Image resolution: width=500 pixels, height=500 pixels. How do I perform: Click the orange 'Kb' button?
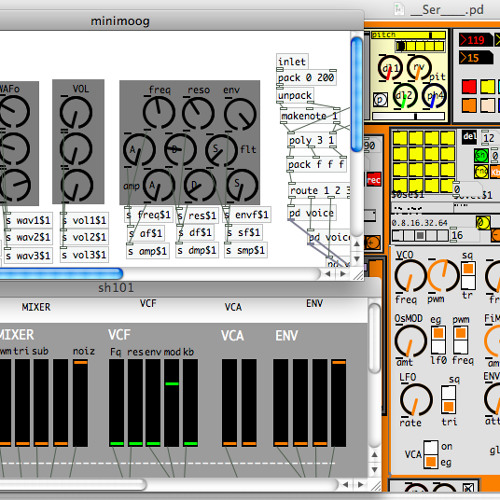point(495,172)
